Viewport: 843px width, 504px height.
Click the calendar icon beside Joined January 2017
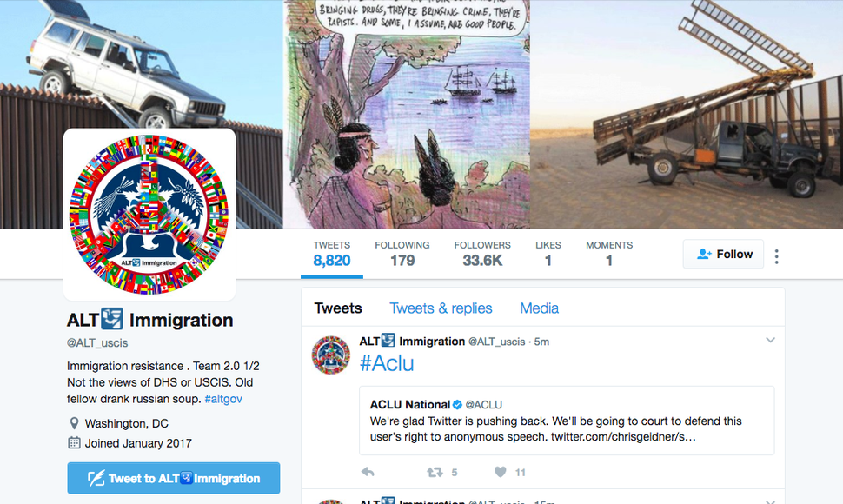point(74,443)
